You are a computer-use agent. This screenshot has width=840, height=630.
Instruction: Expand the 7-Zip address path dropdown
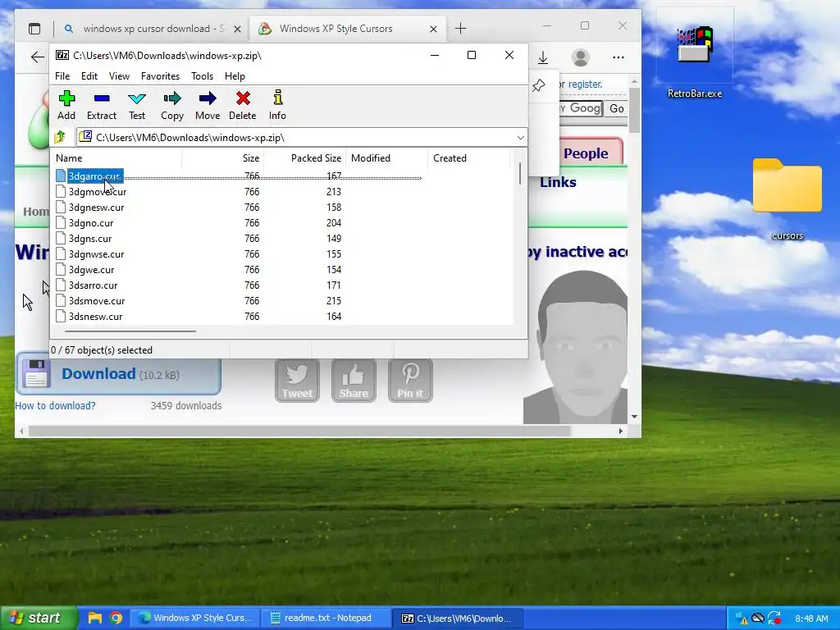[520, 138]
